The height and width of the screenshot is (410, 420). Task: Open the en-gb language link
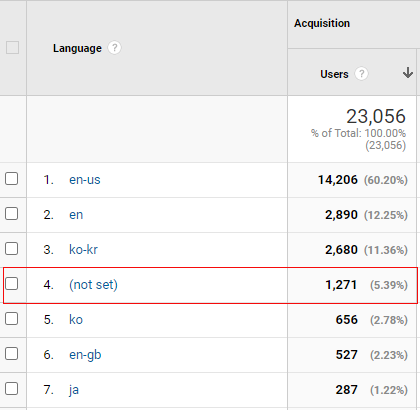point(85,355)
